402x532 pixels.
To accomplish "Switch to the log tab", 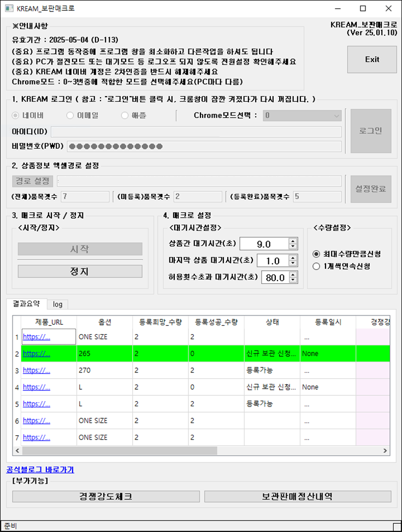I will click(57, 305).
